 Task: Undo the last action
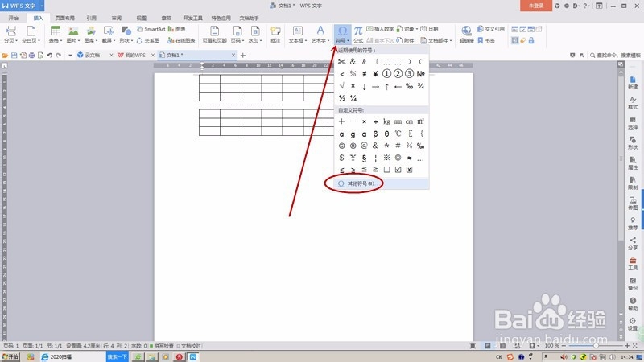pyautogui.click(x=50, y=55)
